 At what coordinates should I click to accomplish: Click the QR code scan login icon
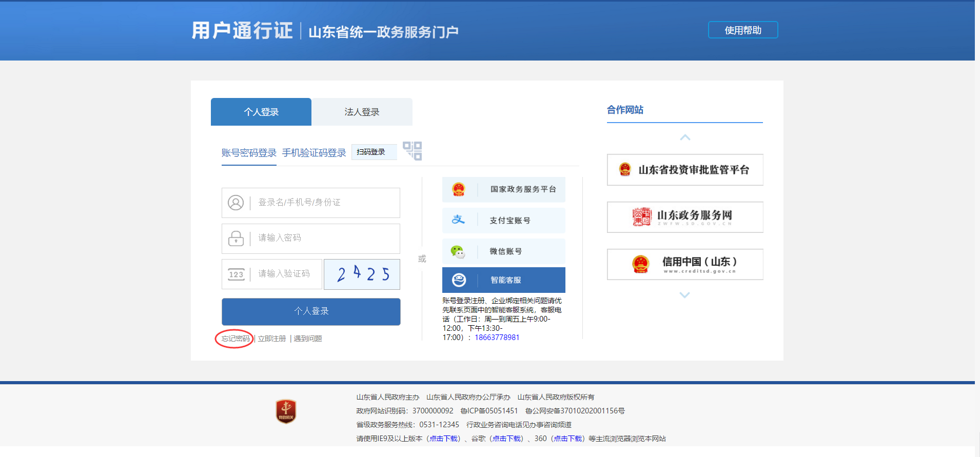coord(412,151)
